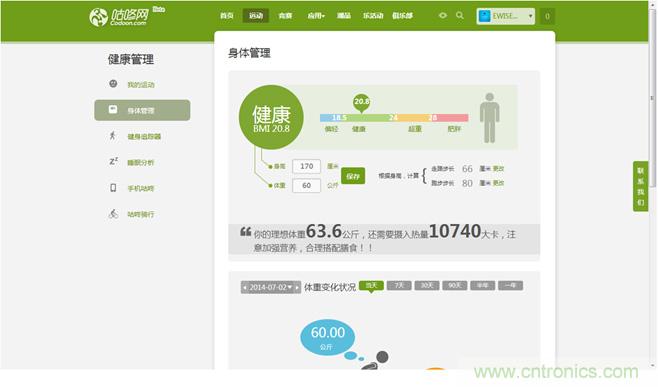Select the 90天 range tab
This screenshot has height=387, width=658.
pyautogui.click(x=454, y=286)
